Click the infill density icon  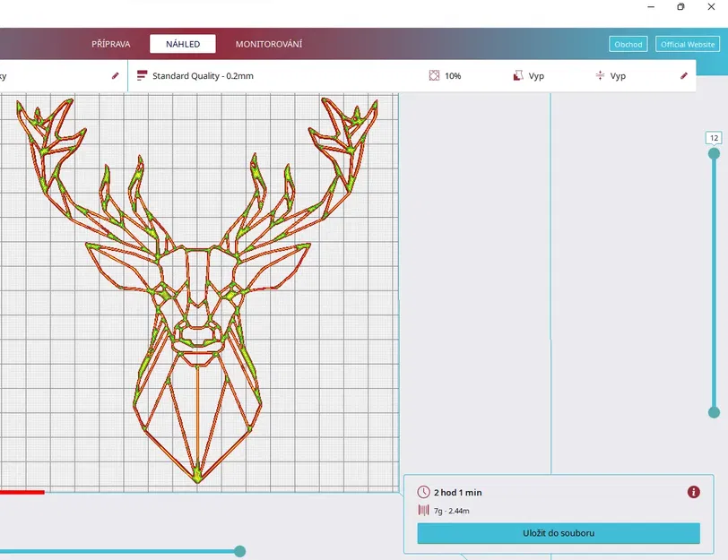(x=434, y=75)
